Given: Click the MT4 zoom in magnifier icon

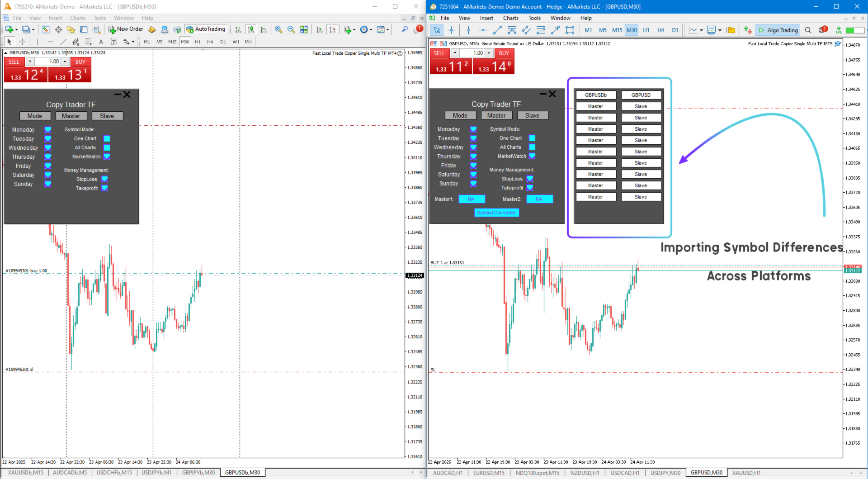Looking at the screenshot, I should click(x=278, y=29).
